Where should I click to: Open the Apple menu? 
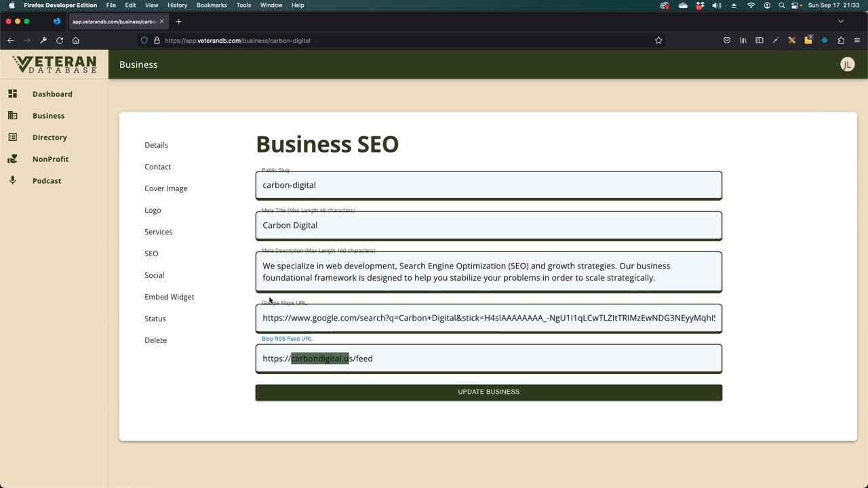coord(12,5)
